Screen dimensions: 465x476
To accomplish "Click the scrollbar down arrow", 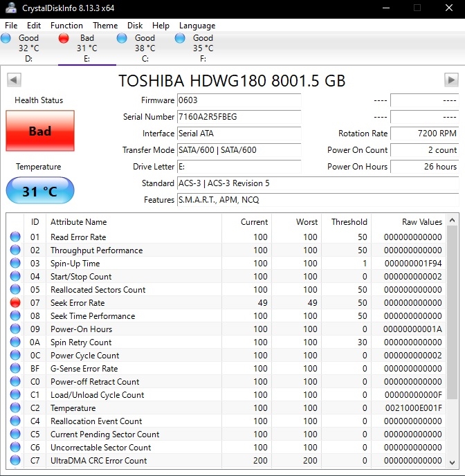I will pos(452,462).
